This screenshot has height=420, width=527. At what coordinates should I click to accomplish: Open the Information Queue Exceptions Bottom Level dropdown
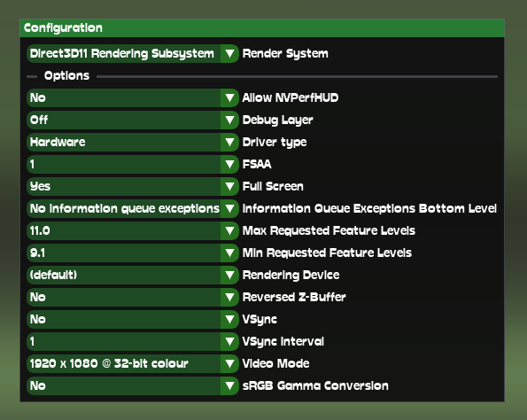tap(133, 208)
